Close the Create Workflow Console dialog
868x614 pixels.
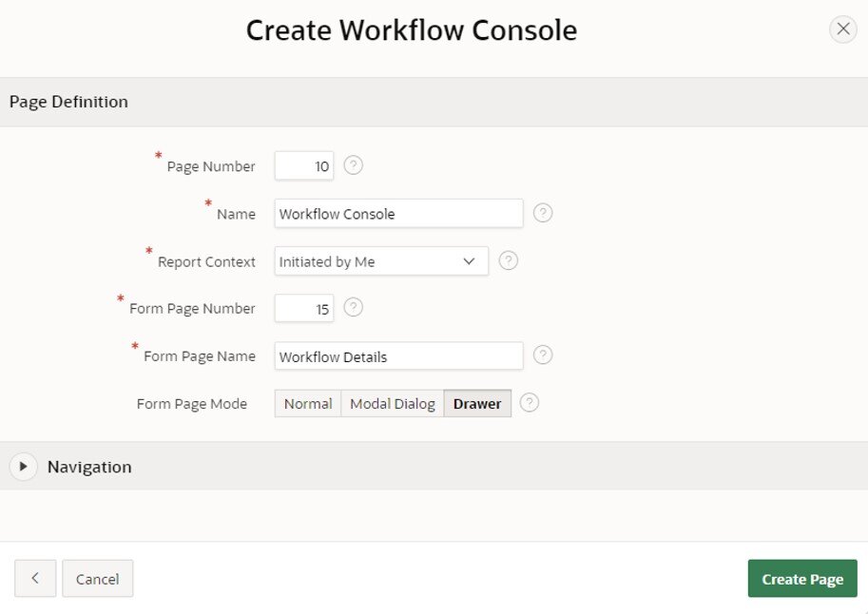[x=842, y=29]
